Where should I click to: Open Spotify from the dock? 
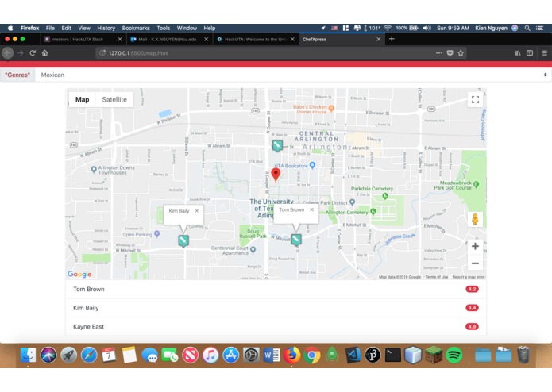[x=454, y=355]
